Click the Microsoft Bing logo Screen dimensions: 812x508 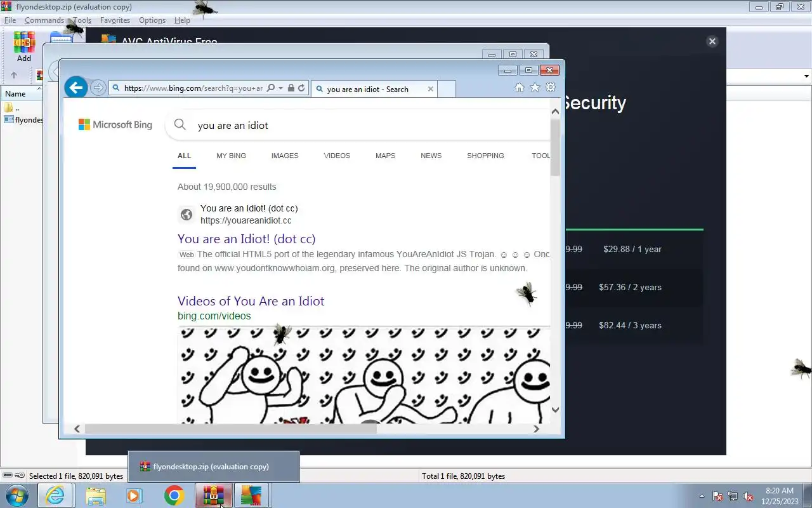point(115,125)
